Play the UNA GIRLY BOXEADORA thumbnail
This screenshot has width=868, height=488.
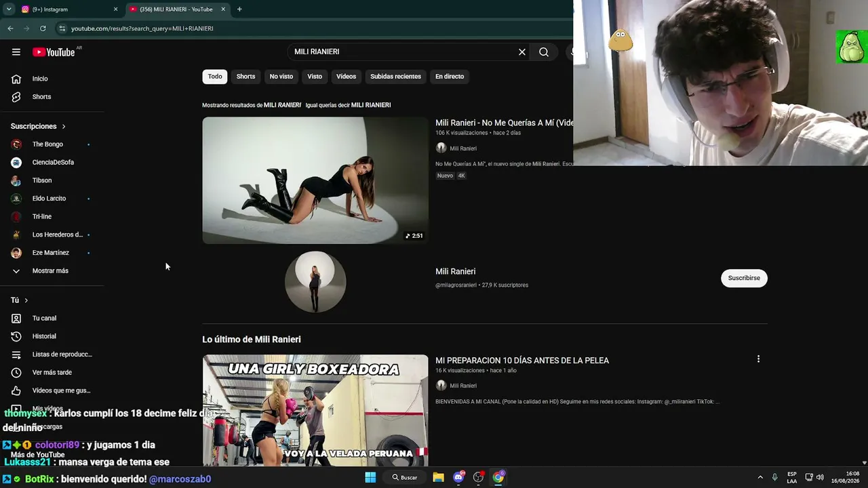[315, 411]
